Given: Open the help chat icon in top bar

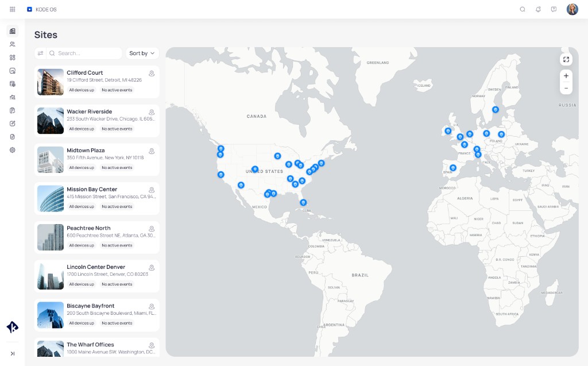Looking at the screenshot, I should pyautogui.click(x=554, y=9).
